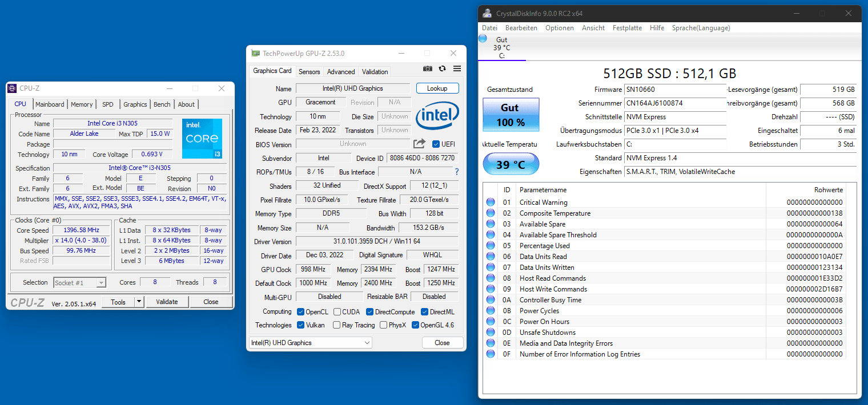Toggle the DirectML checkbox
The width and height of the screenshot is (868, 405).
pyautogui.click(x=424, y=311)
